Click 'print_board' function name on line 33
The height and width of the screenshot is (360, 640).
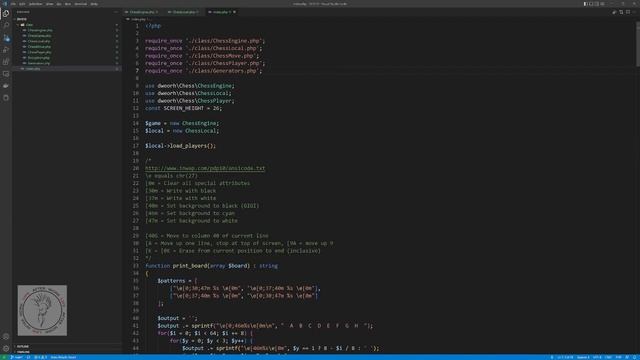(189, 266)
